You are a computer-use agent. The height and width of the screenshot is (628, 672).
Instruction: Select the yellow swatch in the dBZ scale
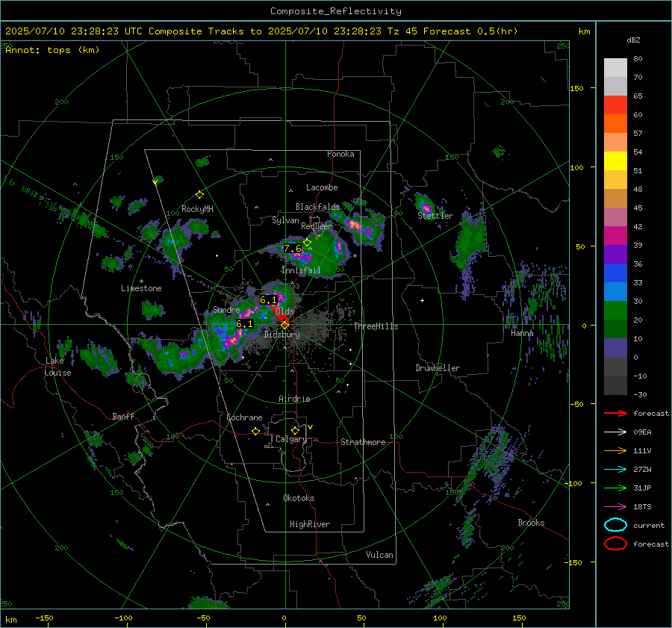click(x=615, y=161)
